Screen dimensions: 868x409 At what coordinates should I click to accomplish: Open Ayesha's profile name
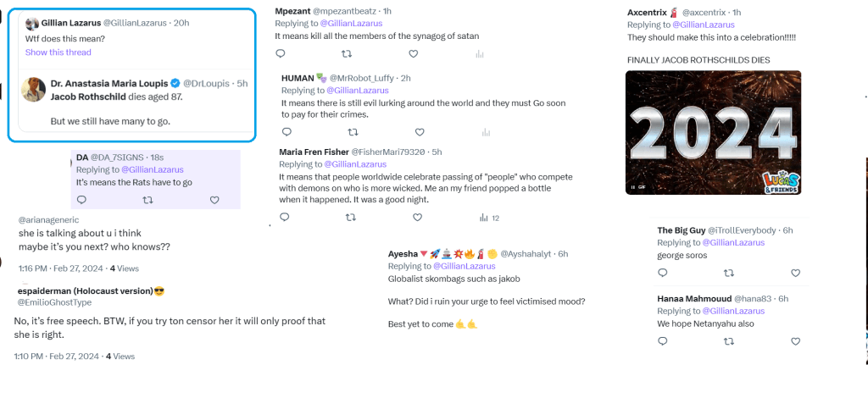click(403, 254)
